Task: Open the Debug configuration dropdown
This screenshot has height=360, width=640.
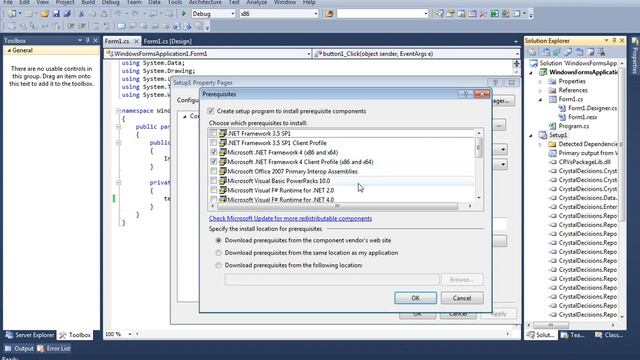Action: [233, 14]
